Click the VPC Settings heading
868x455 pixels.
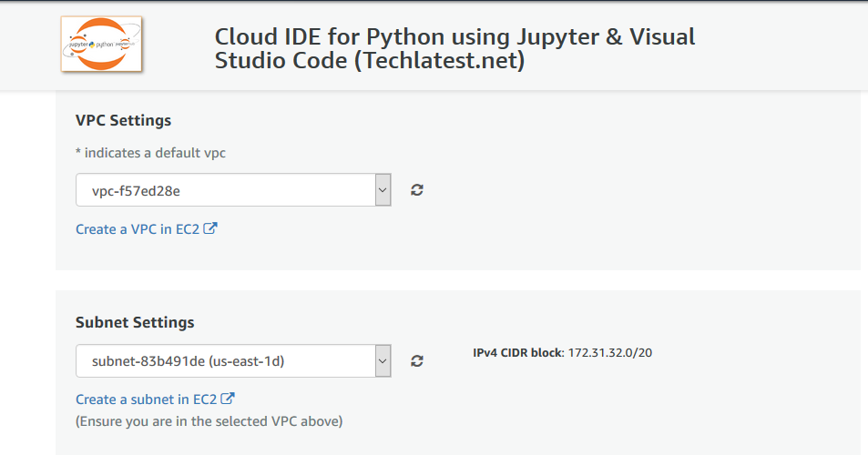pyautogui.click(x=124, y=120)
